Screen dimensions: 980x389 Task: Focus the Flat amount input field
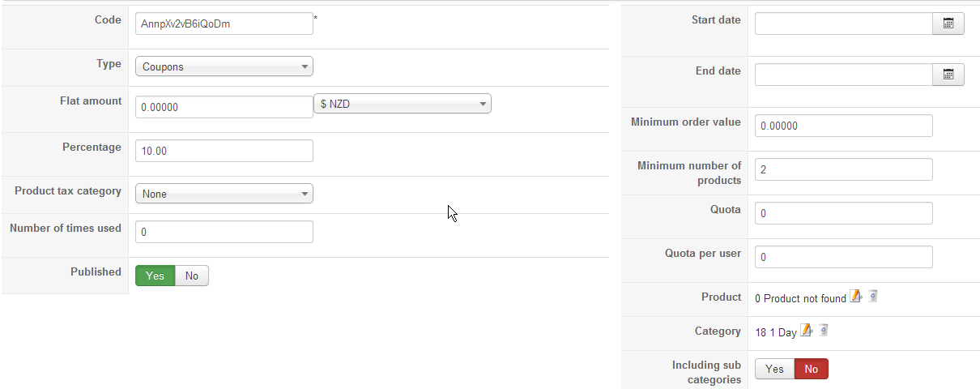click(x=224, y=107)
